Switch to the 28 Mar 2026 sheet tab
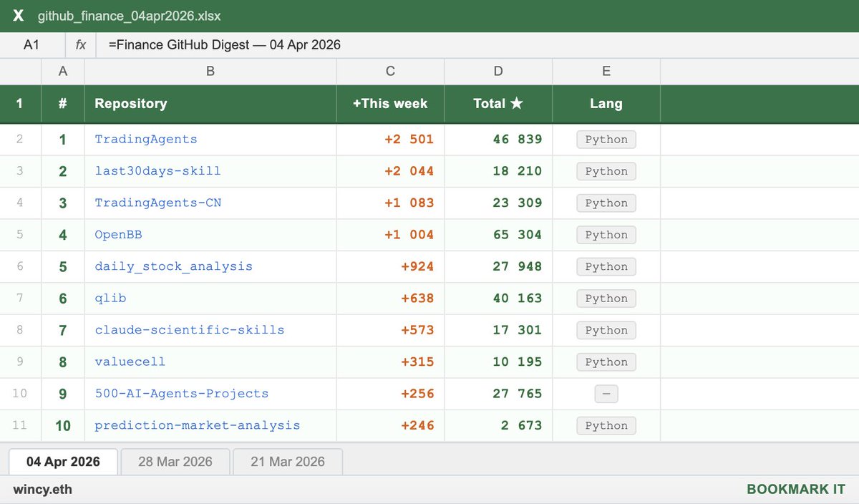 pos(175,462)
